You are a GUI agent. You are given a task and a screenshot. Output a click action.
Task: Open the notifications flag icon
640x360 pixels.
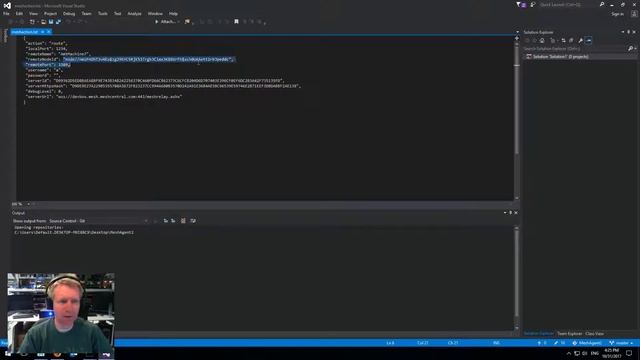click(x=521, y=4)
